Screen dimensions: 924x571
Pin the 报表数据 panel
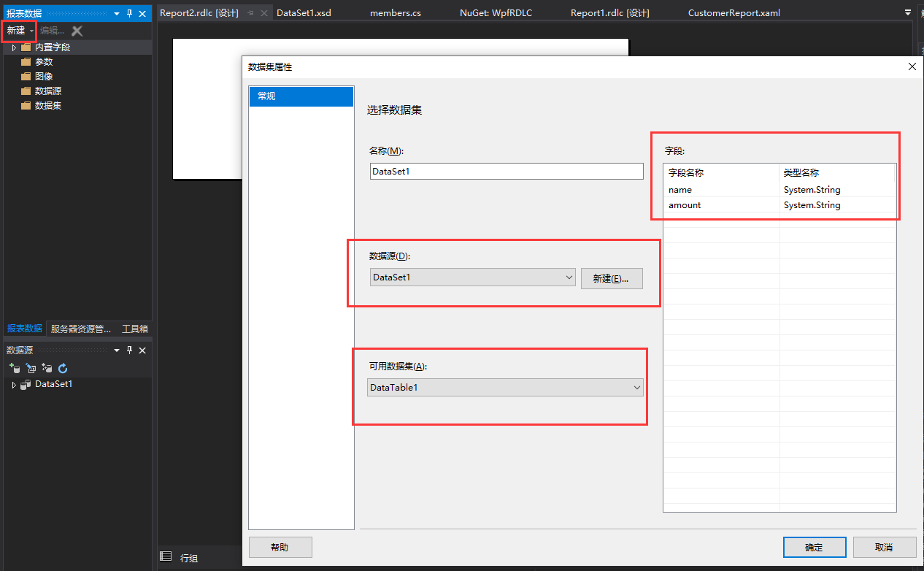(x=127, y=12)
